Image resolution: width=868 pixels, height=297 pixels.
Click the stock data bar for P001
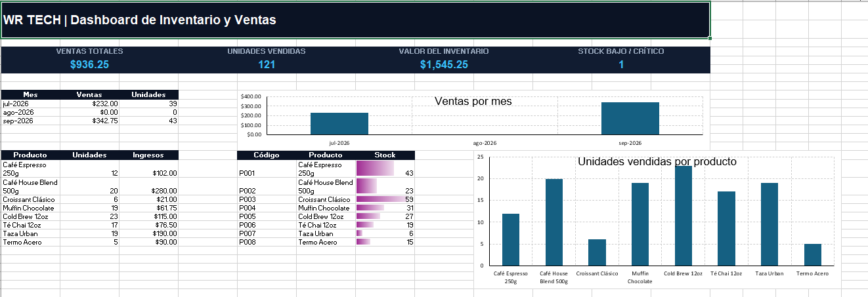coord(375,168)
